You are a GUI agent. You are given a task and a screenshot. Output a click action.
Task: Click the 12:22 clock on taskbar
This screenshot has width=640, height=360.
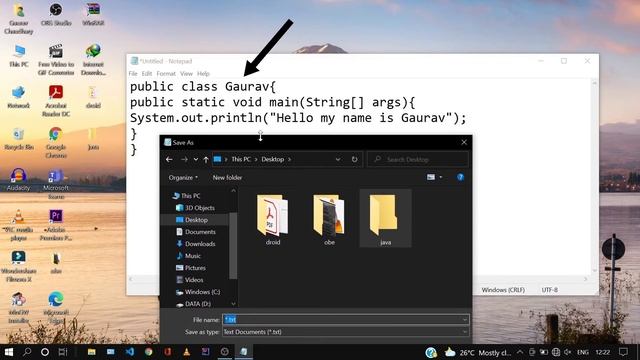(x=602, y=352)
